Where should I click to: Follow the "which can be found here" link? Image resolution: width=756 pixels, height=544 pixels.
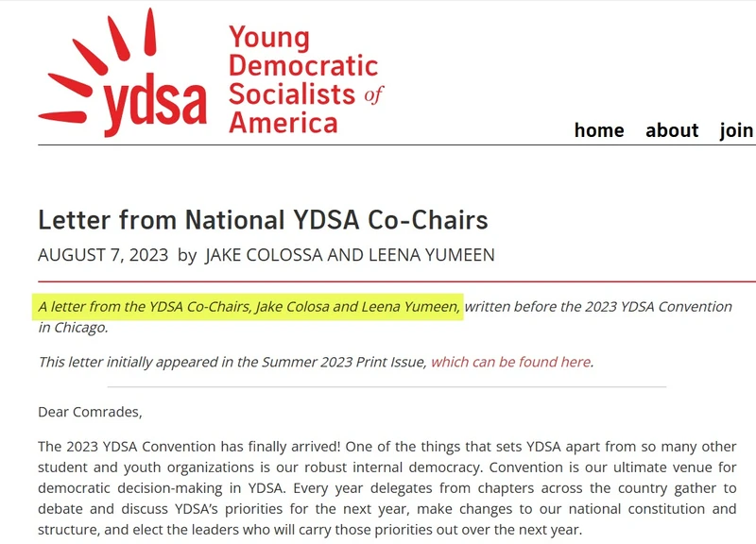tap(510, 362)
